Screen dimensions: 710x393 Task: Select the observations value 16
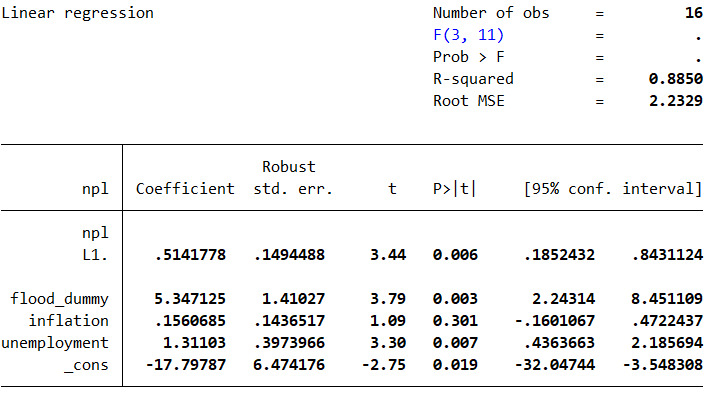click(694, 13)
